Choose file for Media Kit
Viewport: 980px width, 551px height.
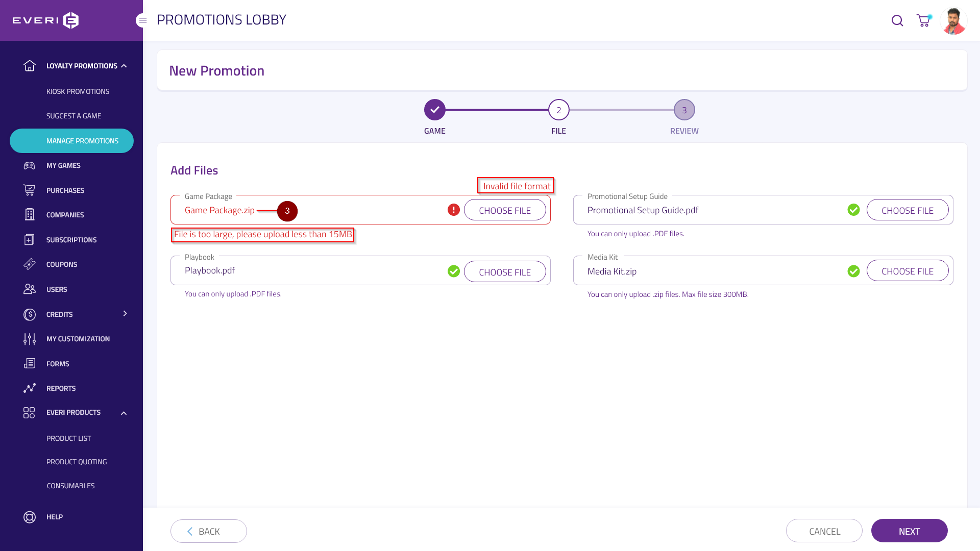pos(907,271)
